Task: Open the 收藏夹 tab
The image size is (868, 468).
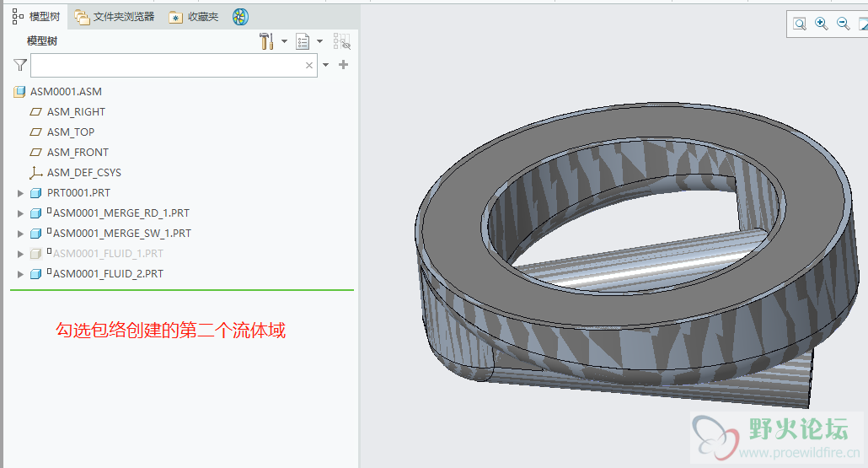Action: [x=194, y=17]
